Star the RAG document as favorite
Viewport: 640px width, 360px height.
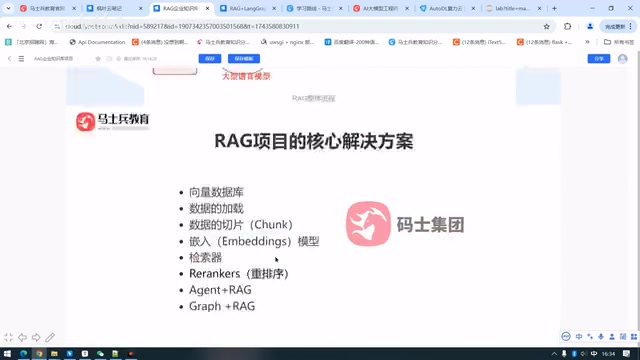(98, 59)
